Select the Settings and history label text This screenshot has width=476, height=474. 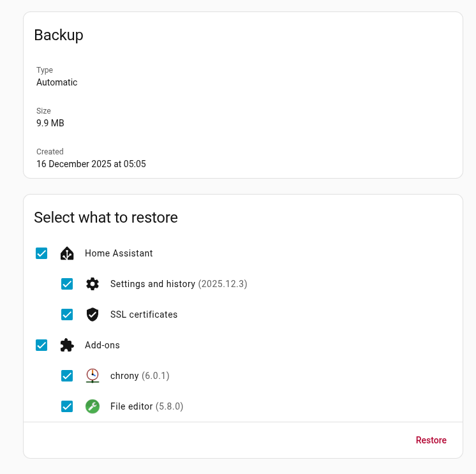click(153, 284)
